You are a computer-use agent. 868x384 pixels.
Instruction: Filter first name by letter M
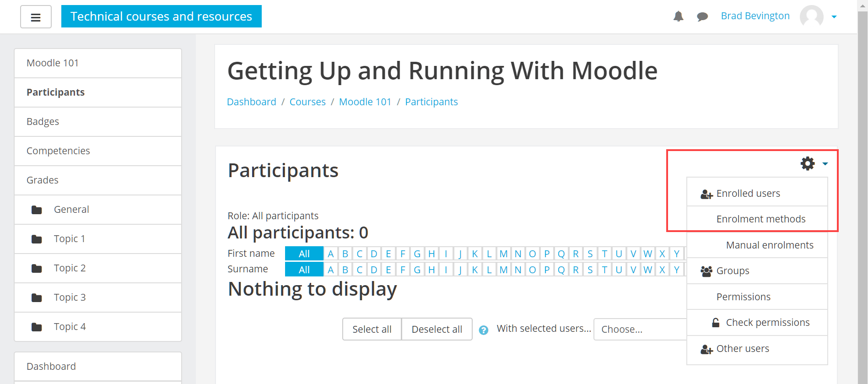tap(503, 254)
